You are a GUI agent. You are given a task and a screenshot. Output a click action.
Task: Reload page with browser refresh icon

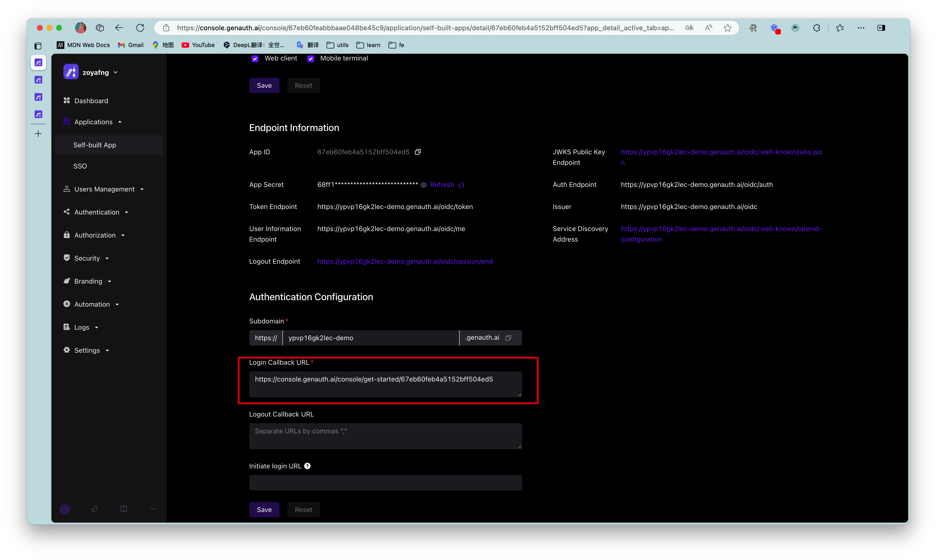pyautogui.click(x=140, y=28)
